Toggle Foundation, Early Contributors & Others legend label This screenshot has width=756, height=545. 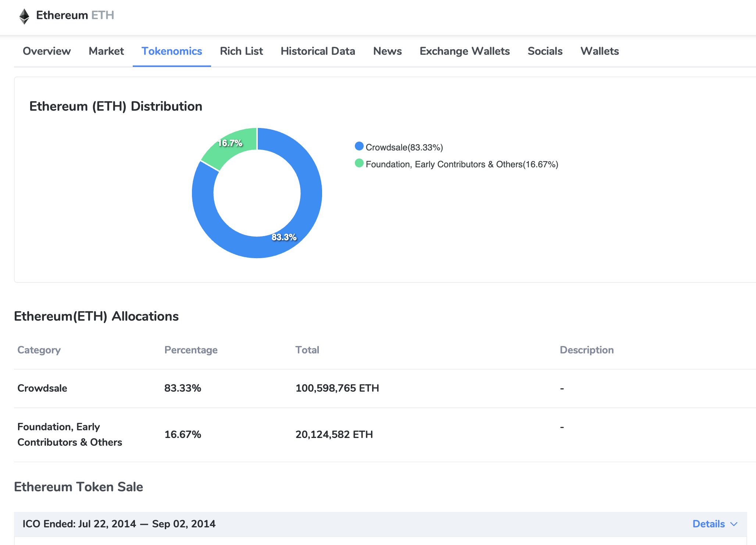pos(462,164)
